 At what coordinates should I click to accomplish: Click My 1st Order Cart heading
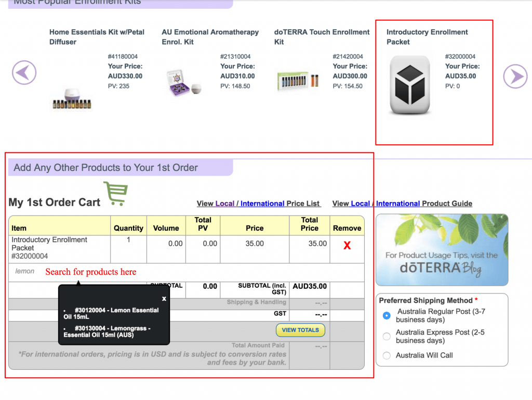click(x=54, y=202)
